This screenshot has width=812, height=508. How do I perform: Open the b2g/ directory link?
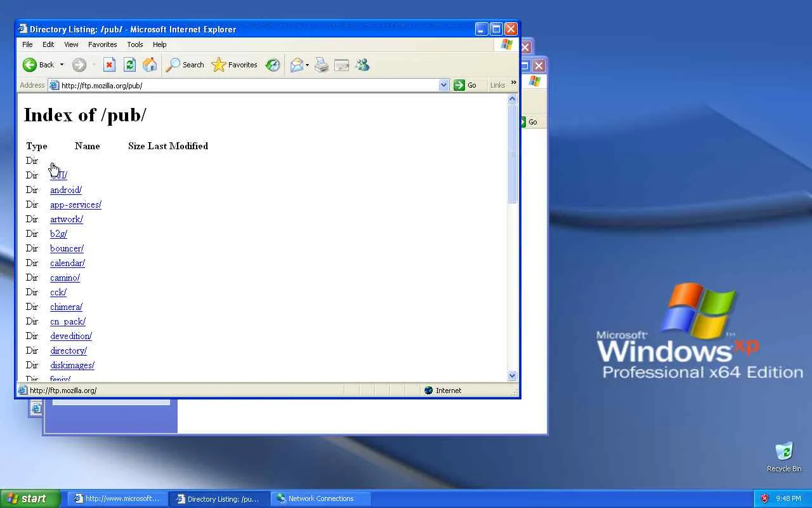[58, 234]
